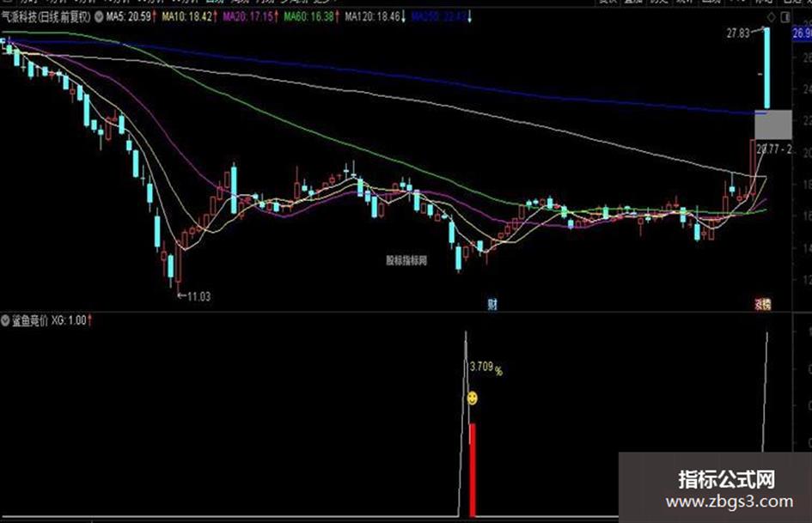The height and width of the screenshot is (523, 812).
Task: Select the 27.83 high price label
Action: click(x=738, y=33)
